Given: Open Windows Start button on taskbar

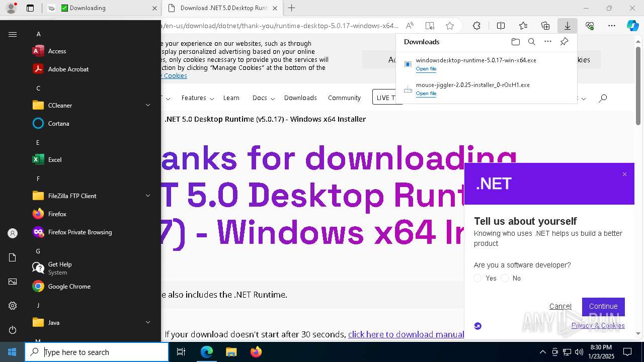Looking at the screenshot, I should pos(12,352).
